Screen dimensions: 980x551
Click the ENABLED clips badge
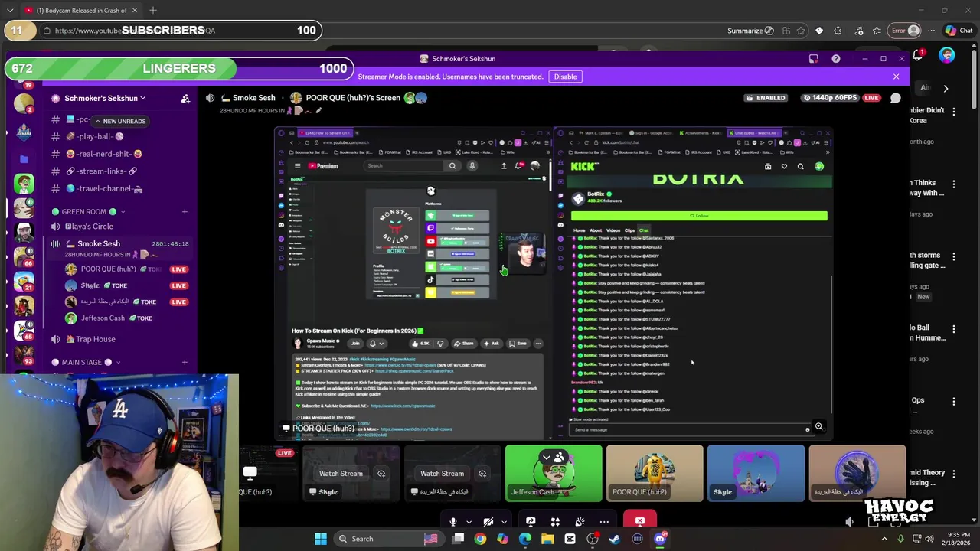click(x=766, y=98)
